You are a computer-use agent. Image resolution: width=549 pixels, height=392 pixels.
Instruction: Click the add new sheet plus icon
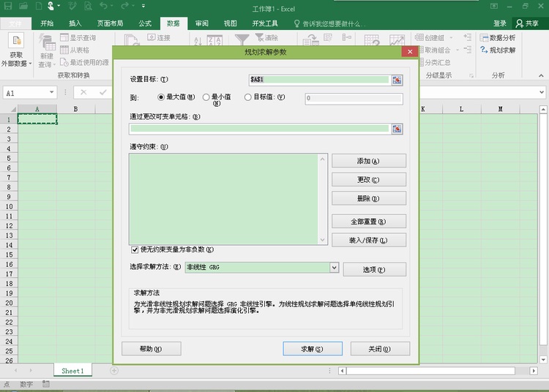114,370
